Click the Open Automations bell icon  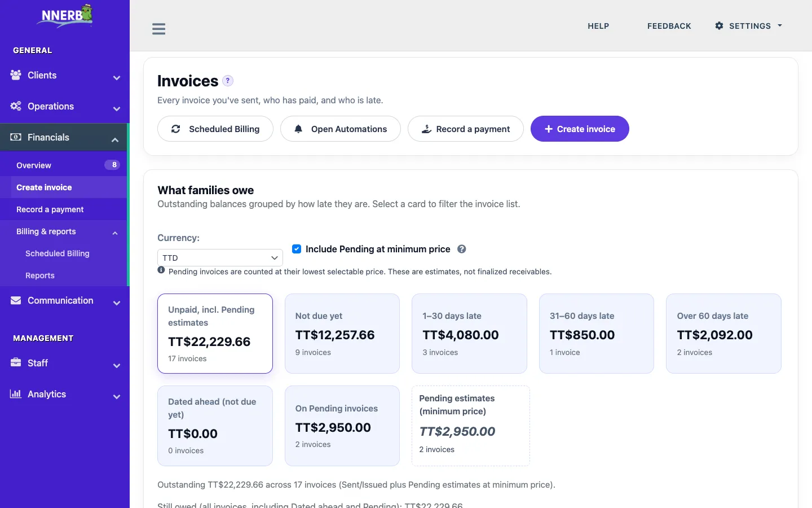[x=298, y=129]
